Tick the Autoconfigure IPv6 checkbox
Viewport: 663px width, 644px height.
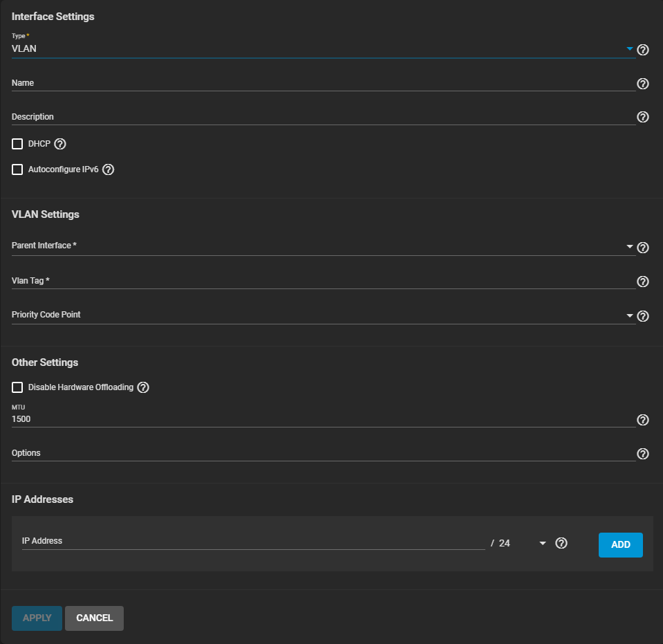click(x=17, y=169)
